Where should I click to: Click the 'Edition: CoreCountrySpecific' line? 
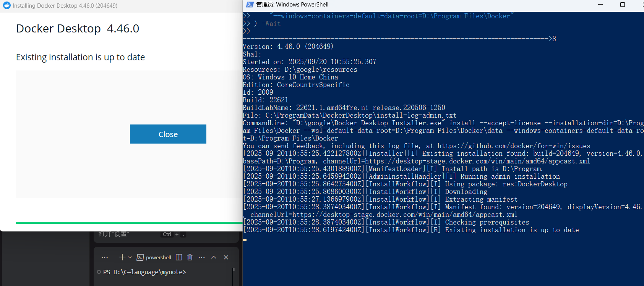(296, 85)
